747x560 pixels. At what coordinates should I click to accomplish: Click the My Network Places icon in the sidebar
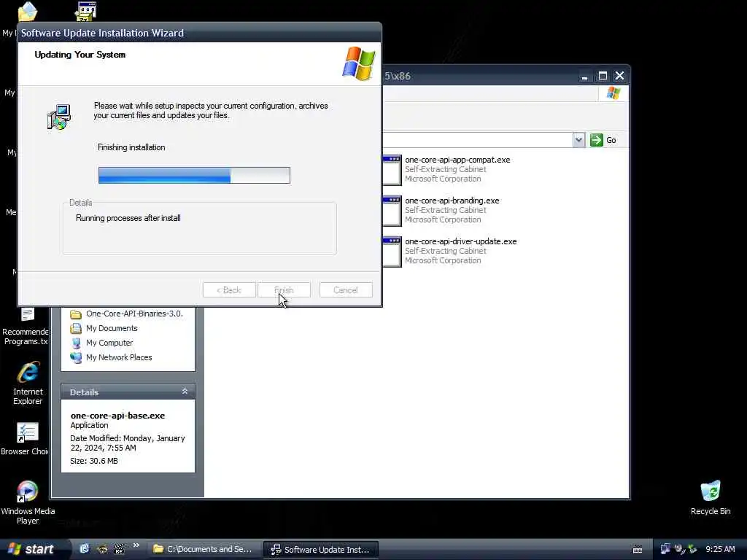click(x=76, y=357)
